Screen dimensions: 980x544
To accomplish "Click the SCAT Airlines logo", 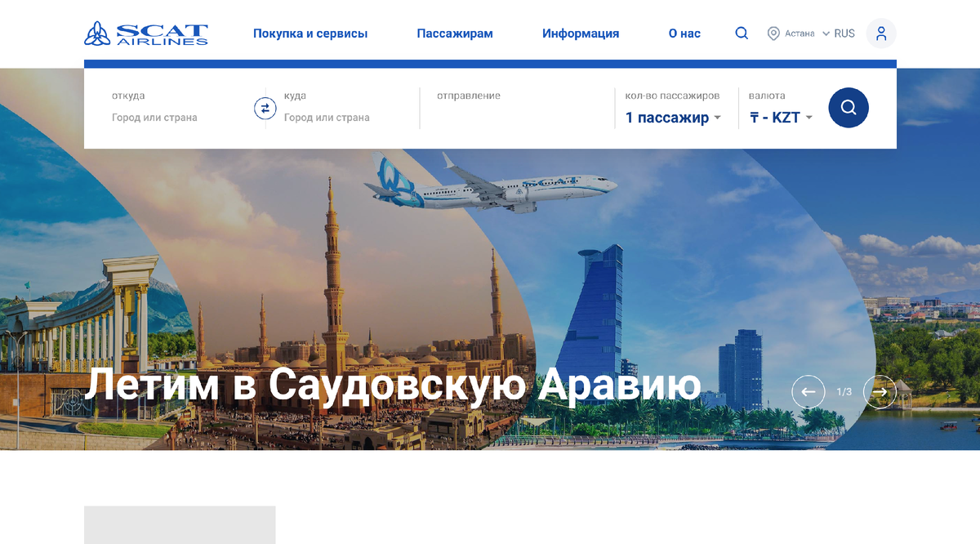I will tap(146, 33).
